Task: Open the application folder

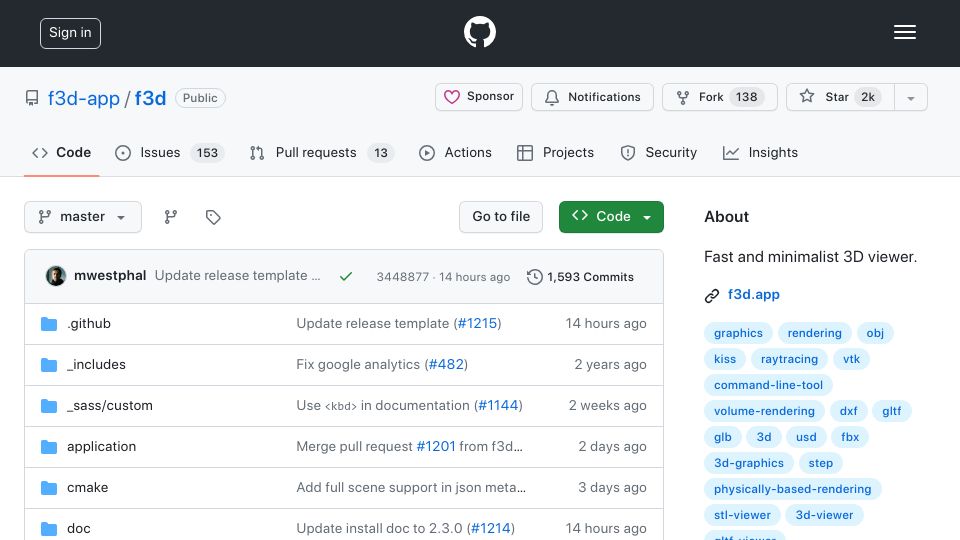Action: coord(102,446)
